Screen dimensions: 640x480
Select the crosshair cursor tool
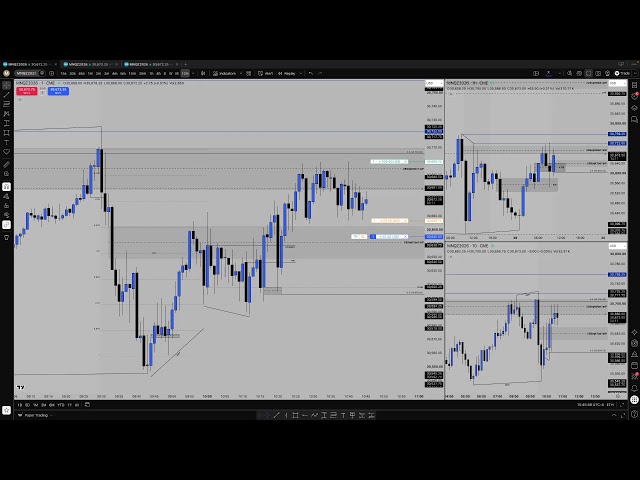(6, 85)
